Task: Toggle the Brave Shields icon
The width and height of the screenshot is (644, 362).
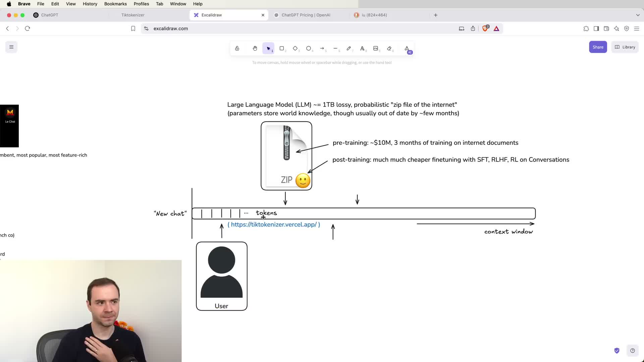Action: coord(485,28)
